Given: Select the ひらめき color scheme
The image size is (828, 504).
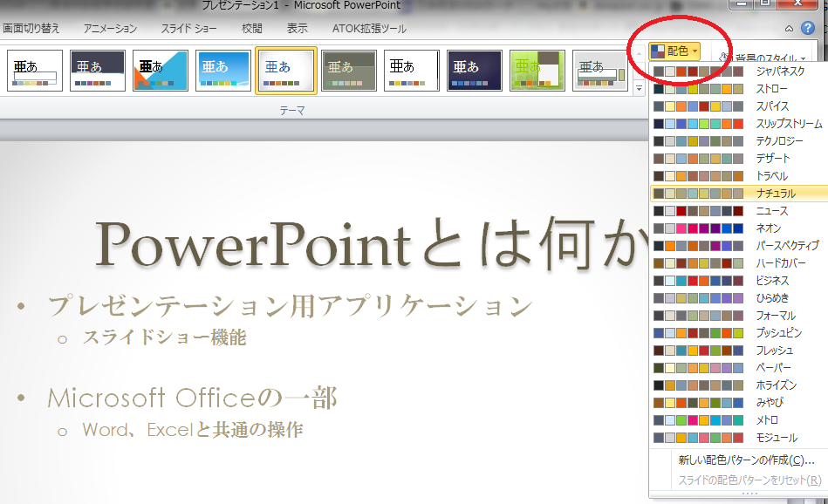Looking at the screenshot, I should [739, 297].
